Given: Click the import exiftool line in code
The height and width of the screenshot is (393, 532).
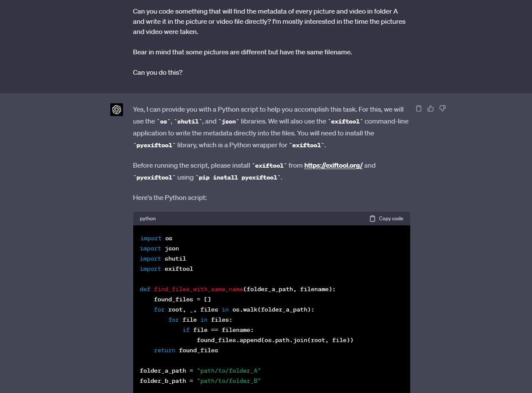Looking at the screenshot, I should pyautogui.click(x=166, y=269).
